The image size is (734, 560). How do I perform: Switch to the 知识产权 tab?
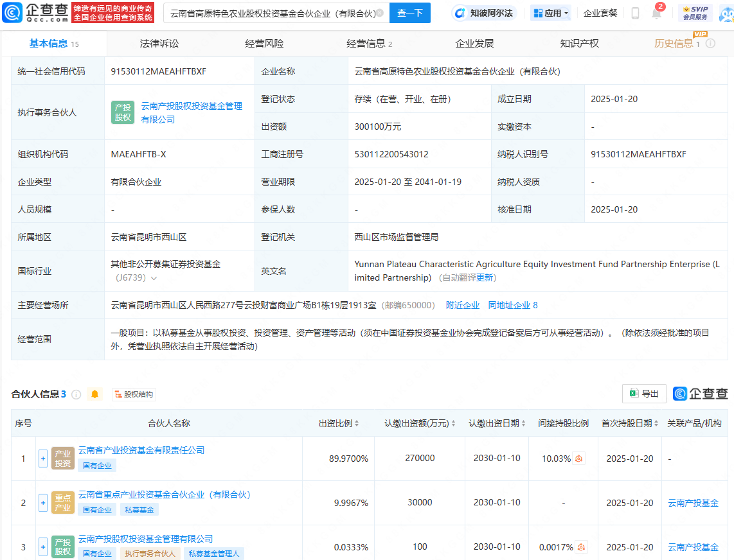tap(580, 44)
